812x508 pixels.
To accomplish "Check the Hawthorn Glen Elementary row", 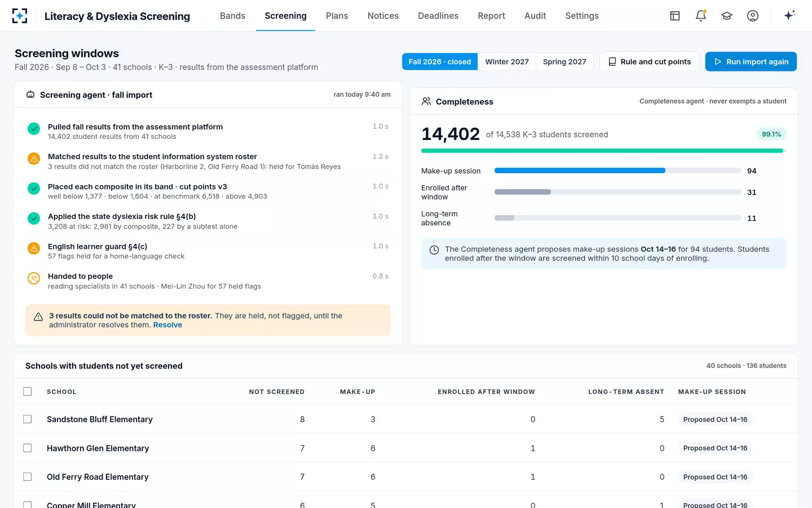I will [27, 448].
